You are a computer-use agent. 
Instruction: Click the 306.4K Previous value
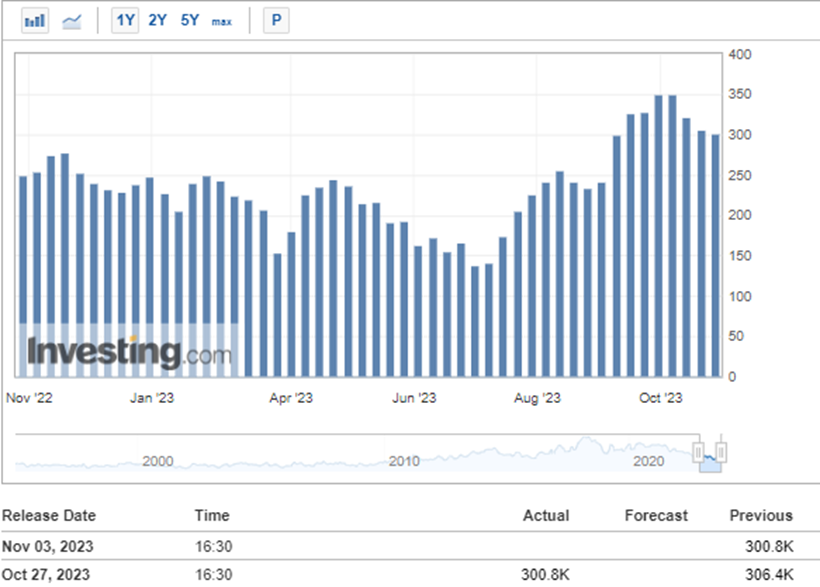pos(769,574)
